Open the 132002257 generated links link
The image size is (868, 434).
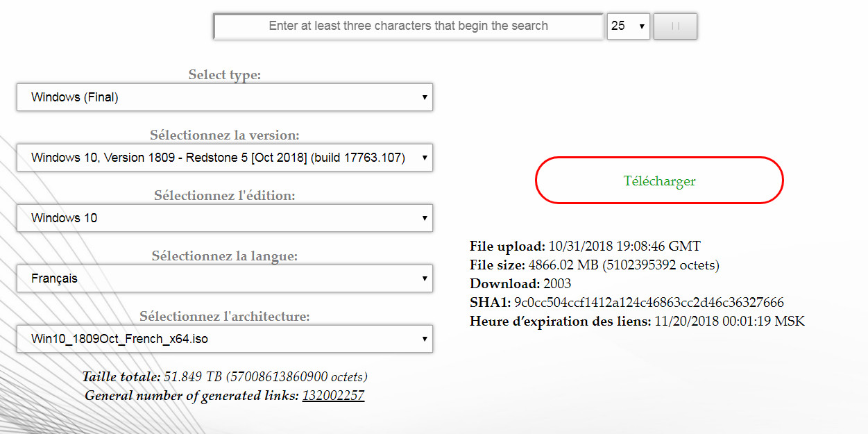(333, 396)
